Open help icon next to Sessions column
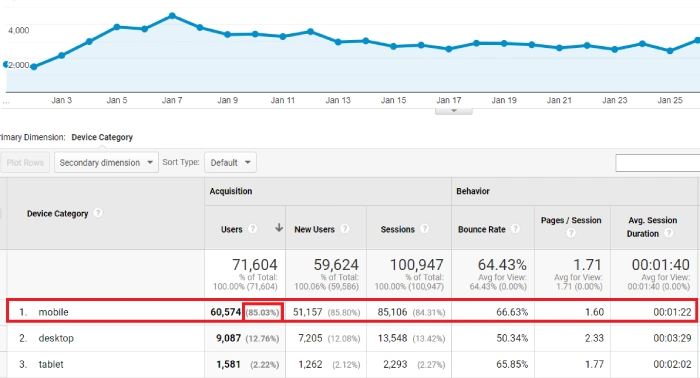Screen dimensions: 700x378 (425, 229)
